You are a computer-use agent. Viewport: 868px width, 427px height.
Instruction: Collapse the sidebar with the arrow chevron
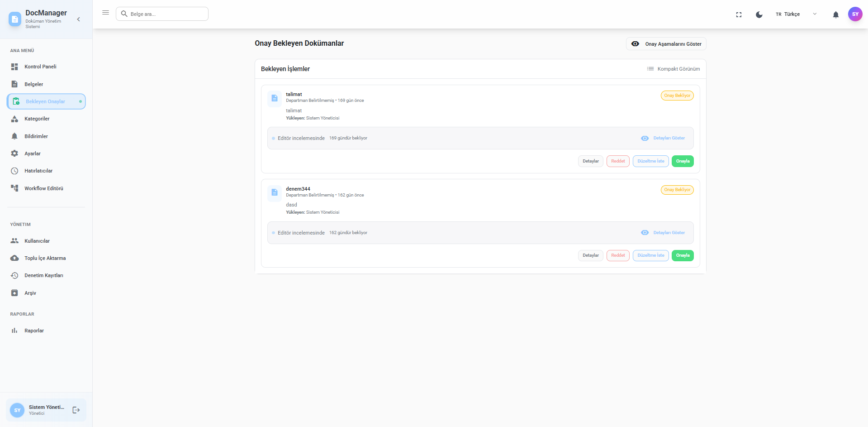pyautogui.click(x=78, y=19)
